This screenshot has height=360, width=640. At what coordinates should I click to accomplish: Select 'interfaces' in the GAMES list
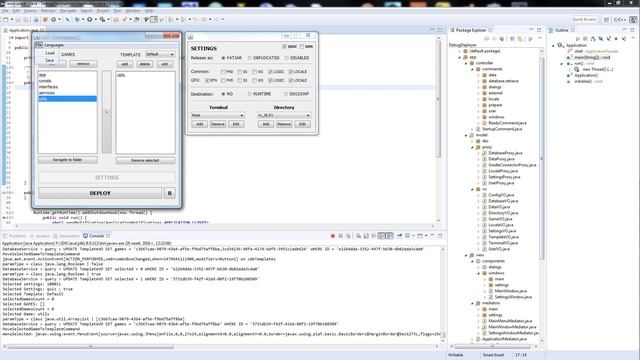[67, 87]
